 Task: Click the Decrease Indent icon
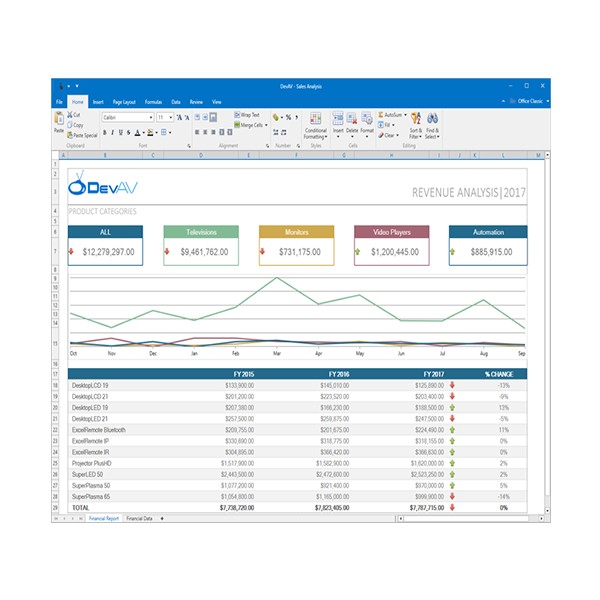(x=222, y=132)
